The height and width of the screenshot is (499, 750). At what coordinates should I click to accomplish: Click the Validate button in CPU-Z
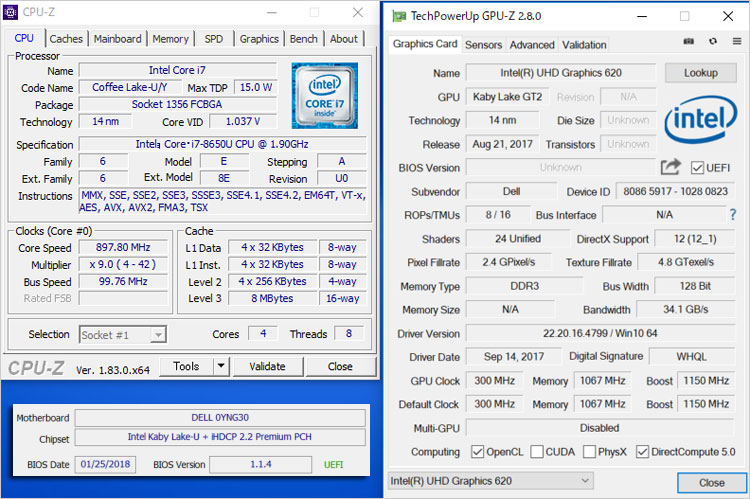pos(267,367)
